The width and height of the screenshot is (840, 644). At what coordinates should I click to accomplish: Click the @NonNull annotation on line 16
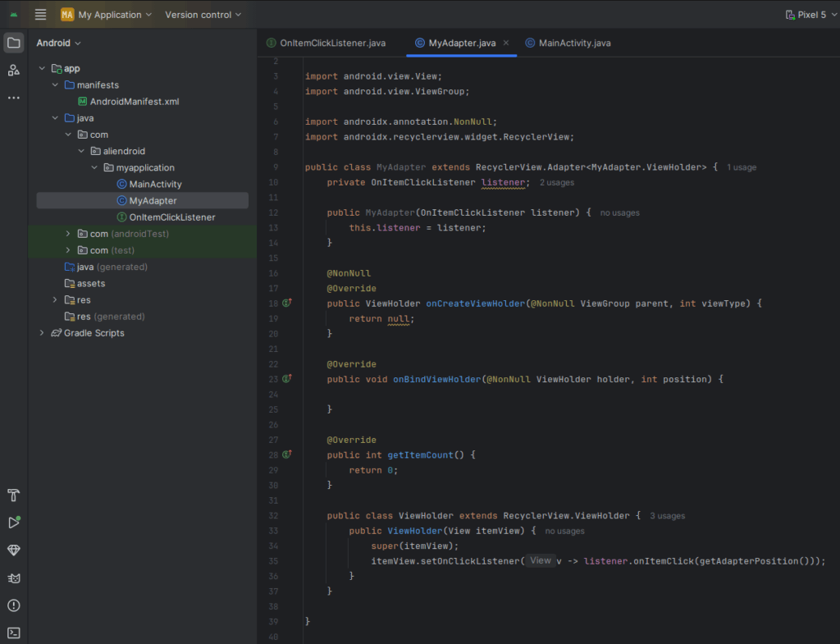coord(349,273)
